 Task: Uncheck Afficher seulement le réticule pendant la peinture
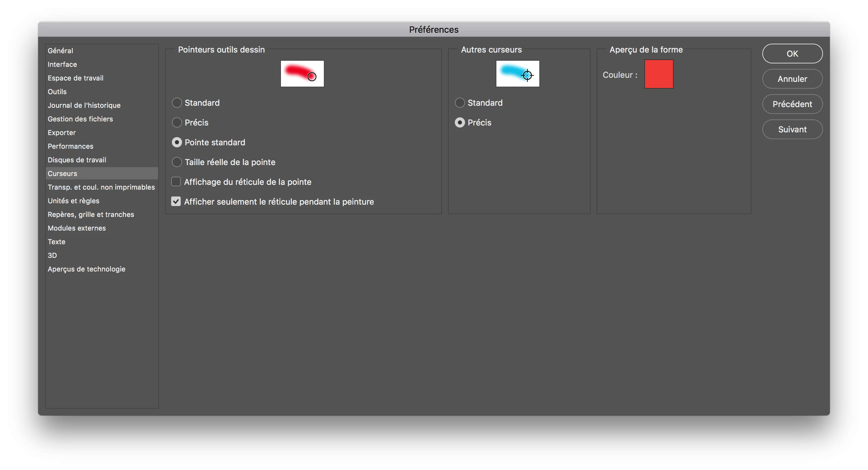176,202
